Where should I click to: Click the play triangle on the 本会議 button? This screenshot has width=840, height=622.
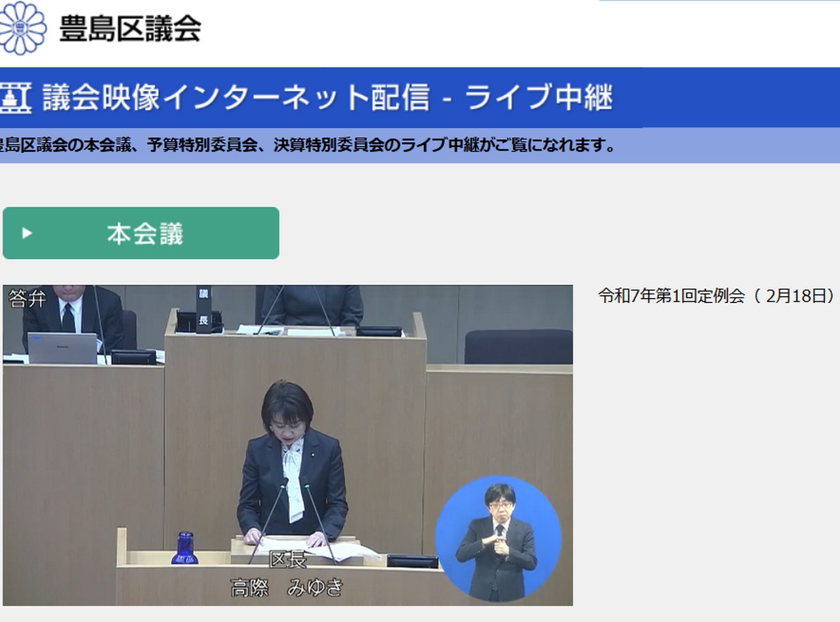[27, 233]
